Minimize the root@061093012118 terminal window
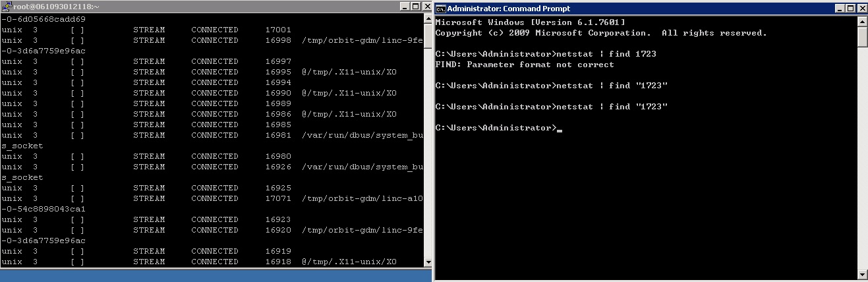Screen dimensions: 868x282 [405, 6]
